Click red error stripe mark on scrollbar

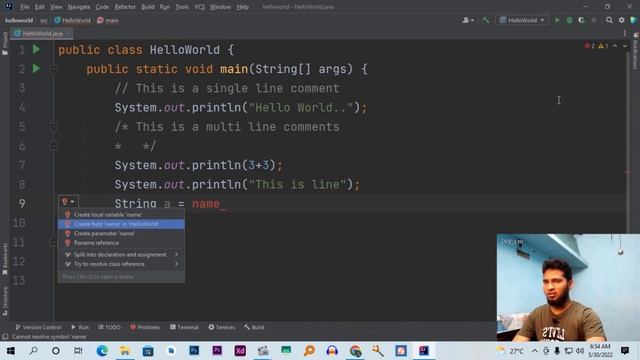(x=627, y=172)
